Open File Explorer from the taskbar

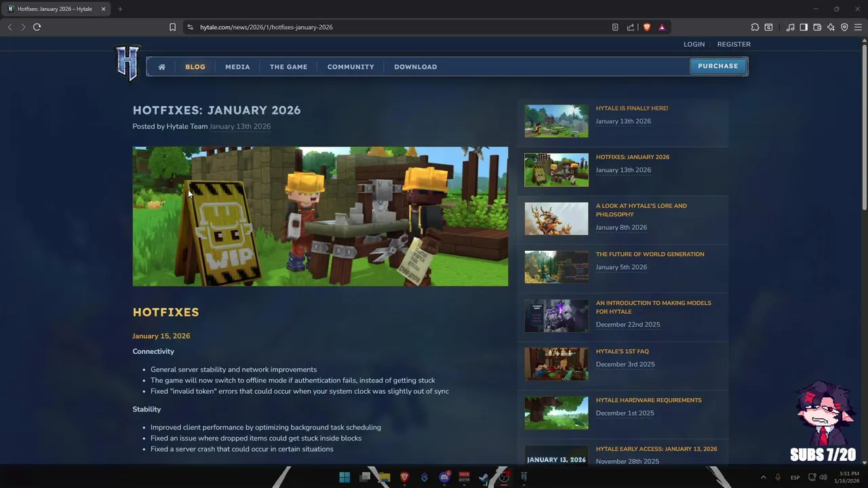pyautogui.click(x=384, y=477)
